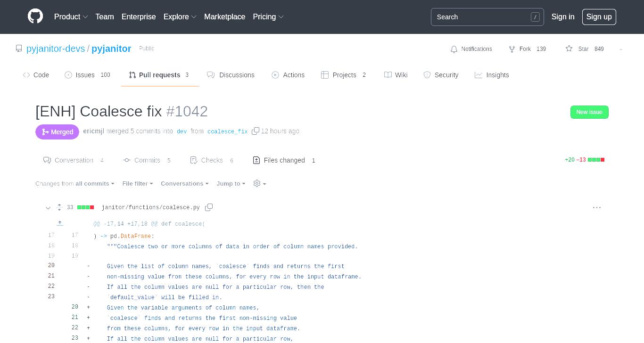The image size is (644, 343).
Task: Open the Wiki tab
Action: click(396, 75)
